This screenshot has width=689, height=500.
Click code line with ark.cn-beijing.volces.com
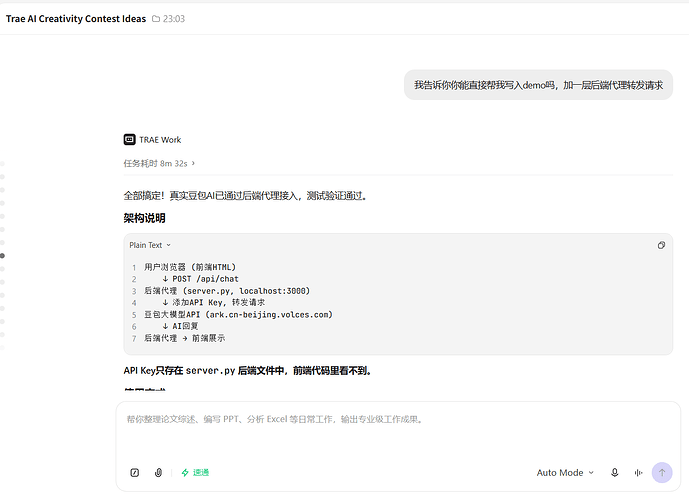point(239,315)
